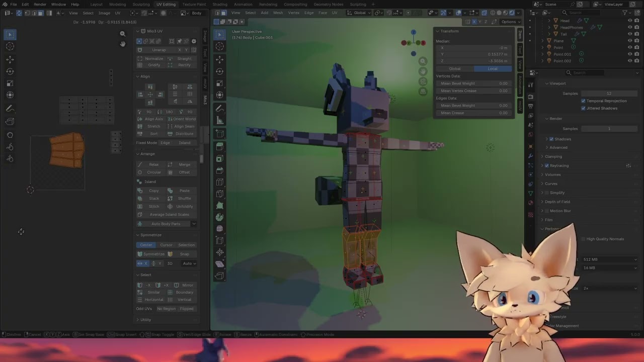644x362 pixels.
Task: Click the UV editor zoom magnifier icon
Action: pyautogui.click(x=122, y=34)
